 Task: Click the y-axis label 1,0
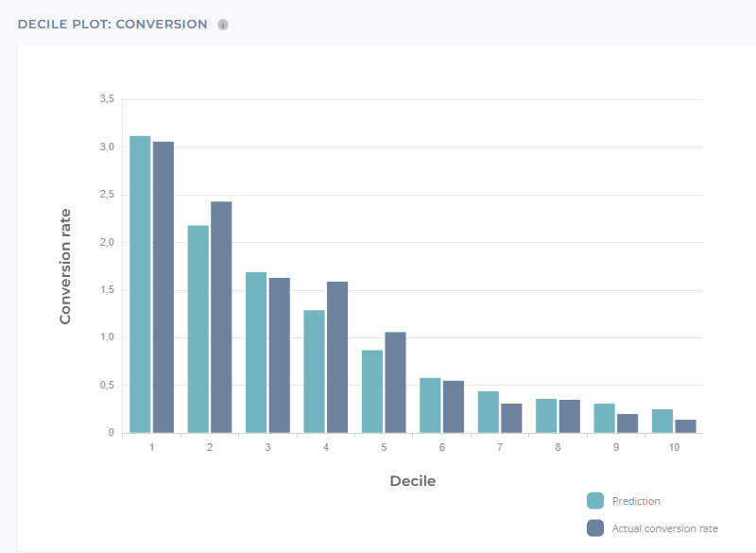click(107, 337)
